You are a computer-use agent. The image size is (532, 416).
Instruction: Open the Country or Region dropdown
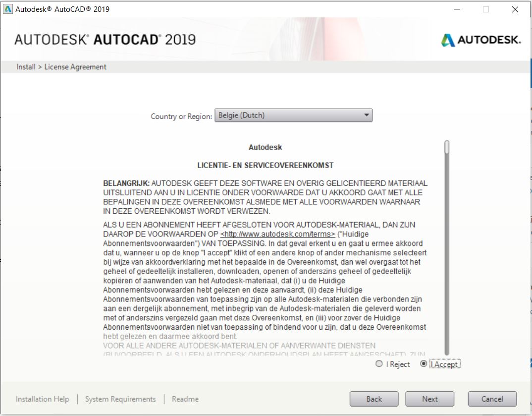tap(293, 116)
